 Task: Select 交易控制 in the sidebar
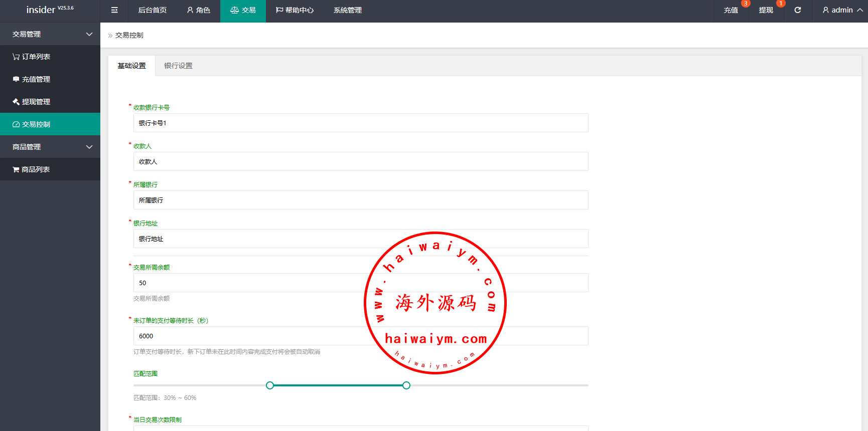click(32, 124)
